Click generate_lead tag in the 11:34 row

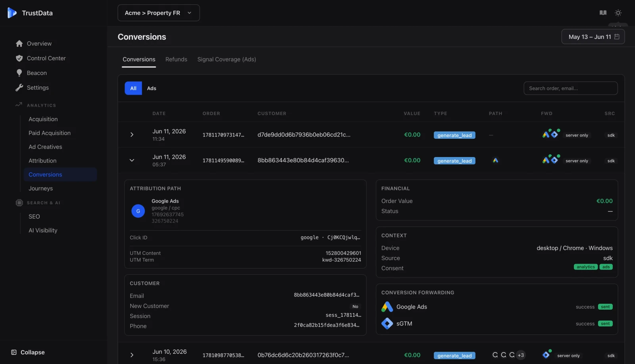tap(454, 135)
